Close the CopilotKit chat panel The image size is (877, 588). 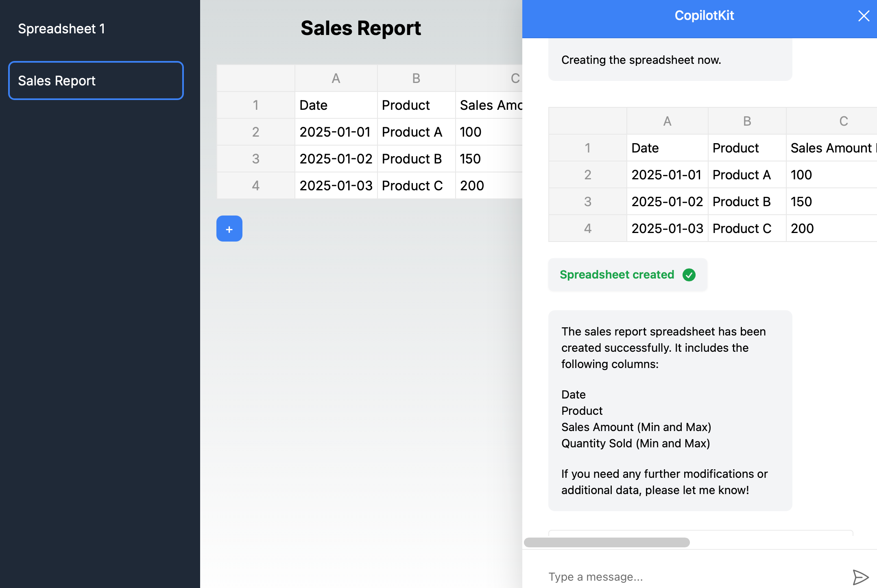[864, 16]
